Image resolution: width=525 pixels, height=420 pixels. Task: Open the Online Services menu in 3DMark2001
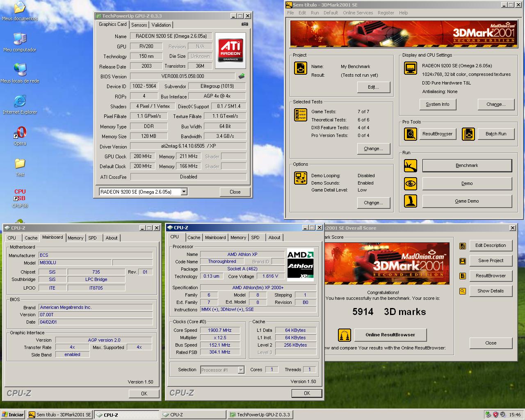358,13
